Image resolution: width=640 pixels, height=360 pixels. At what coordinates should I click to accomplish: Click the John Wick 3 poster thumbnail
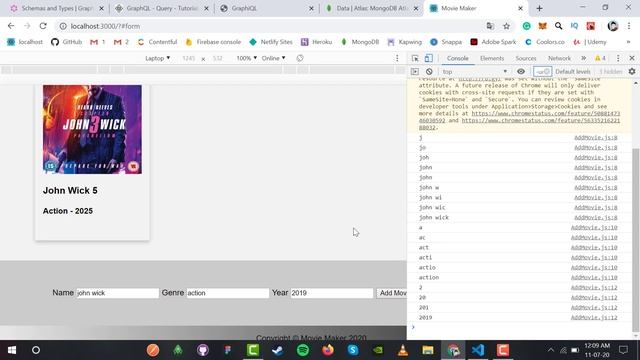pos(92,129)
